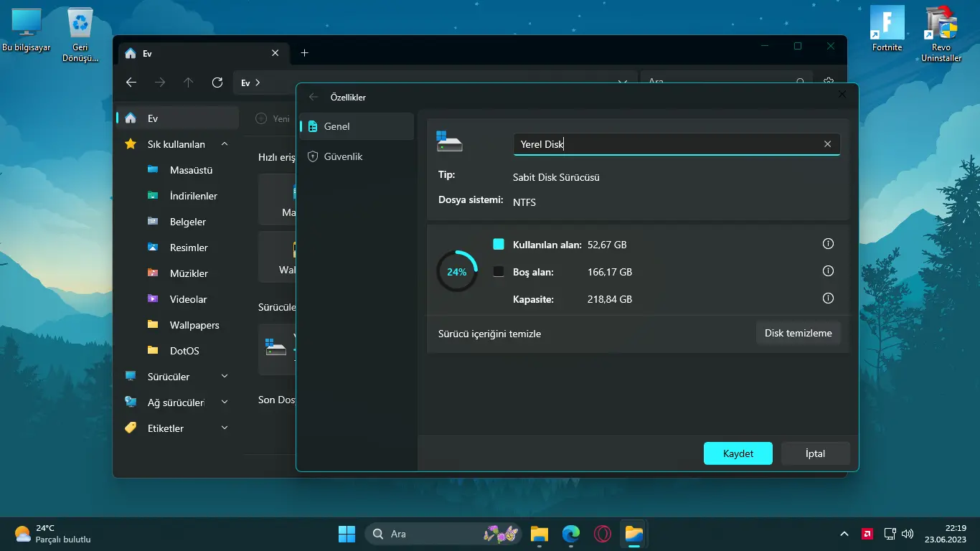Show info for Boş alan
Image resolution: width=980 pixels, height=551 pixels.
pyautogui.click(x=828, y=271)
